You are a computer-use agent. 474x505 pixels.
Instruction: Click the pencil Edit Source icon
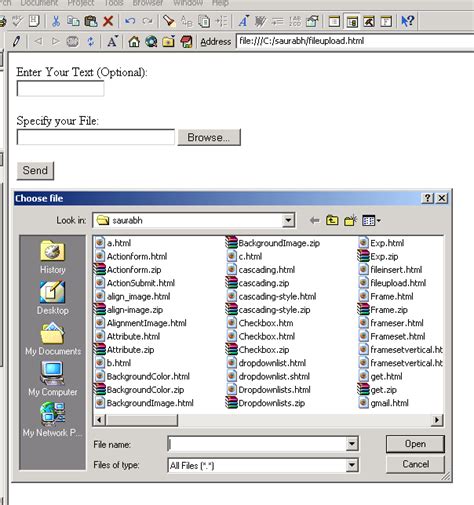tap(16, 42)
